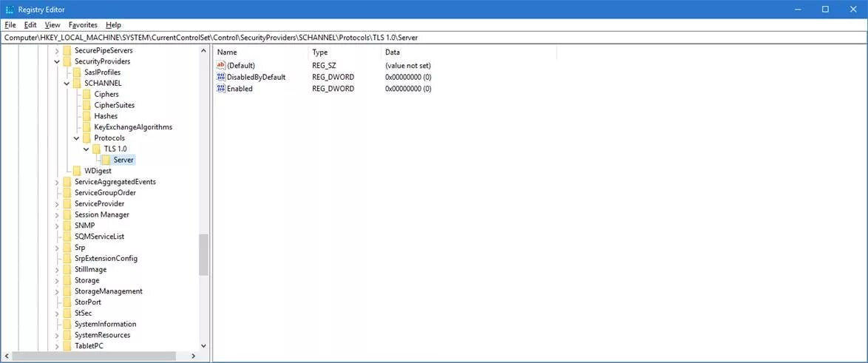868x363 pixels.
Task: Click the tree vertical scrollbar up arrow
Action: point(204,50)
